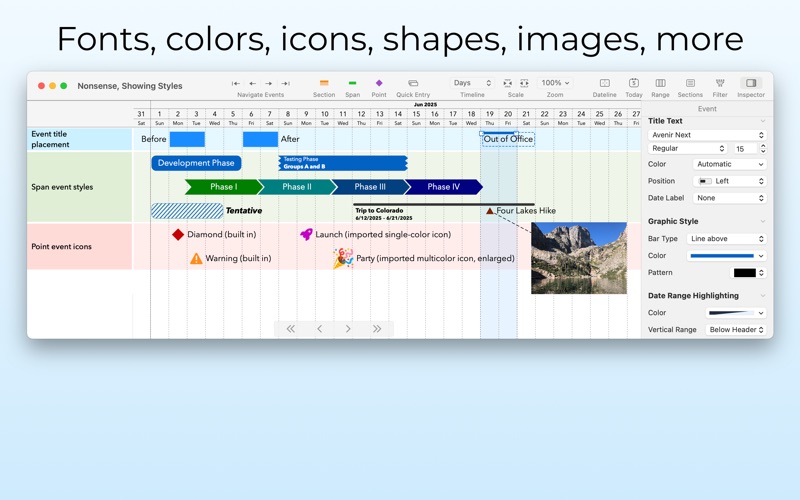Click the expand scale icon
The image size is (800, 500).
tap(524, 83)
